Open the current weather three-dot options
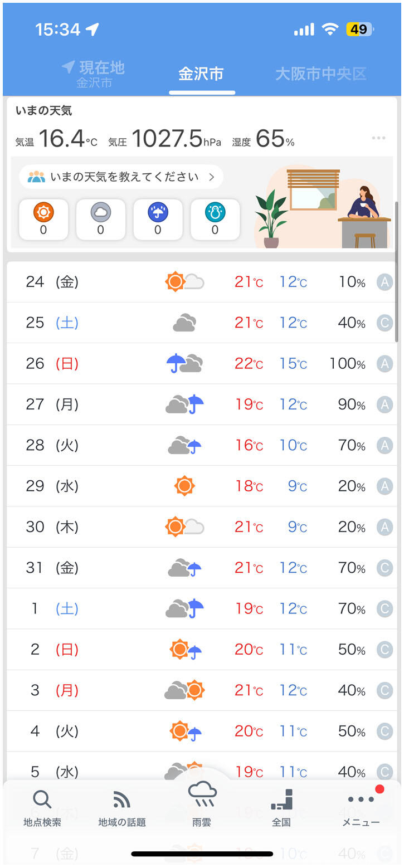This screenshot has height=868, width=404. (x=378, y=138)
